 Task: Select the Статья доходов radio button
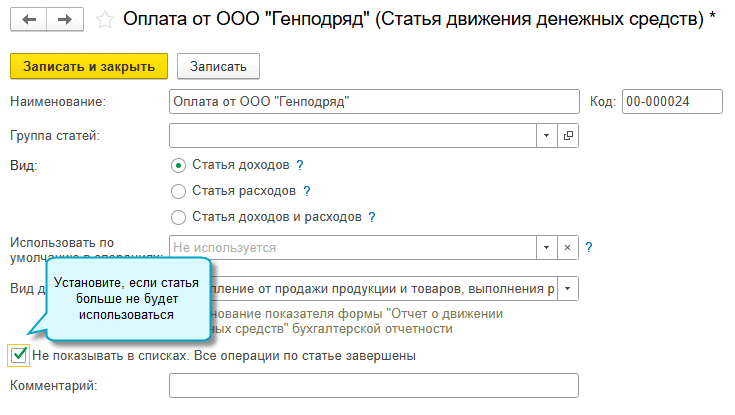click(178, 165)
